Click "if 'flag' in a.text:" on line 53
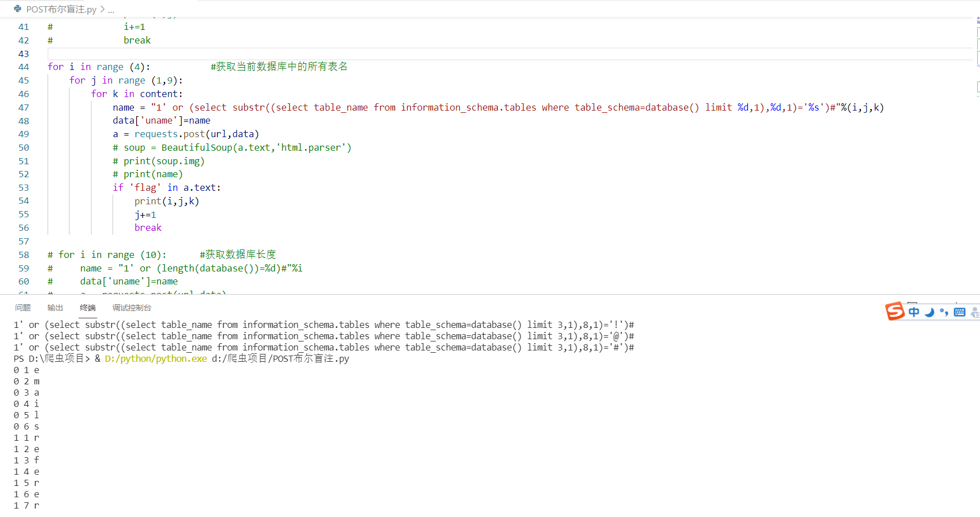The image size is (980, 517). click(167, 188)
